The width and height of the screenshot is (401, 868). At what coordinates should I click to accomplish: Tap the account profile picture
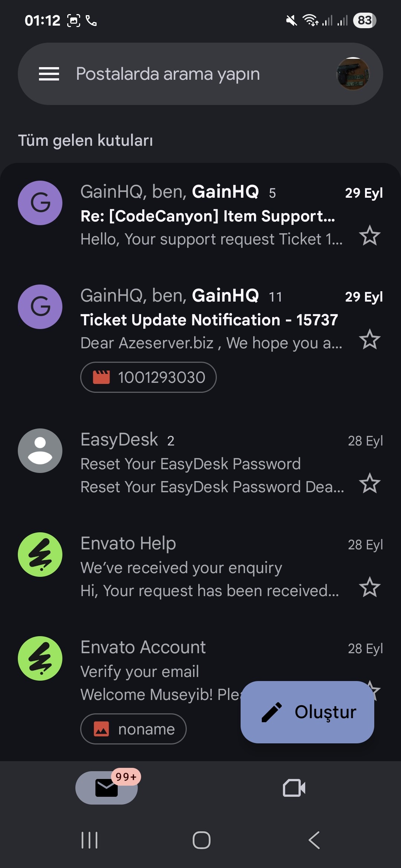[x=352, y=74]
